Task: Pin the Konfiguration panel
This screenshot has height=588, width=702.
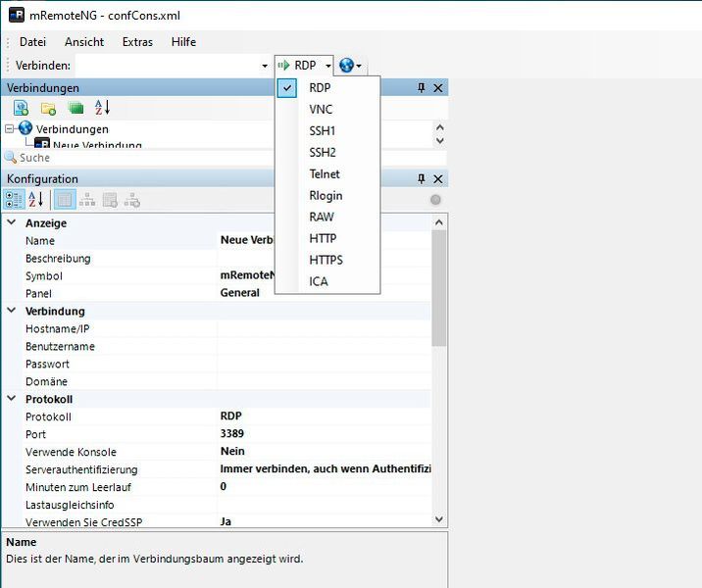Action: [421, 179]
